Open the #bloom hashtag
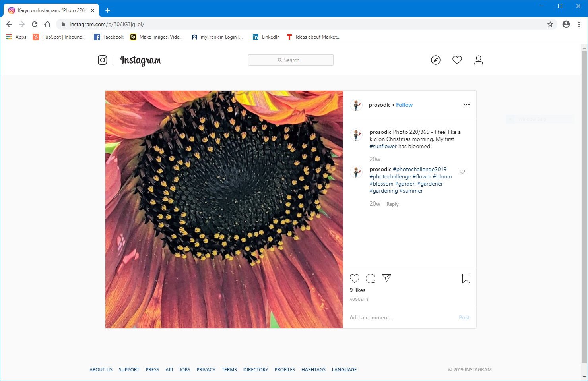The width and height of the screenshot is (588, 381). tap(442, 176)
